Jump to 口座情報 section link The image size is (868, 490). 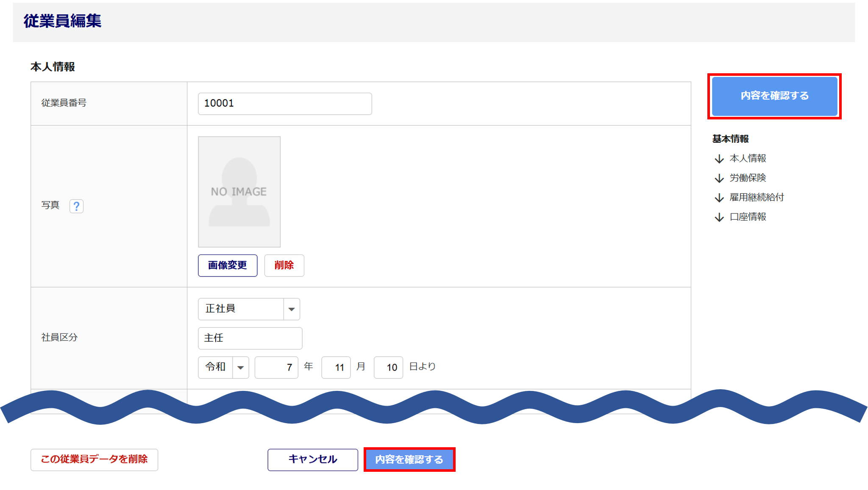coord(748,217)
